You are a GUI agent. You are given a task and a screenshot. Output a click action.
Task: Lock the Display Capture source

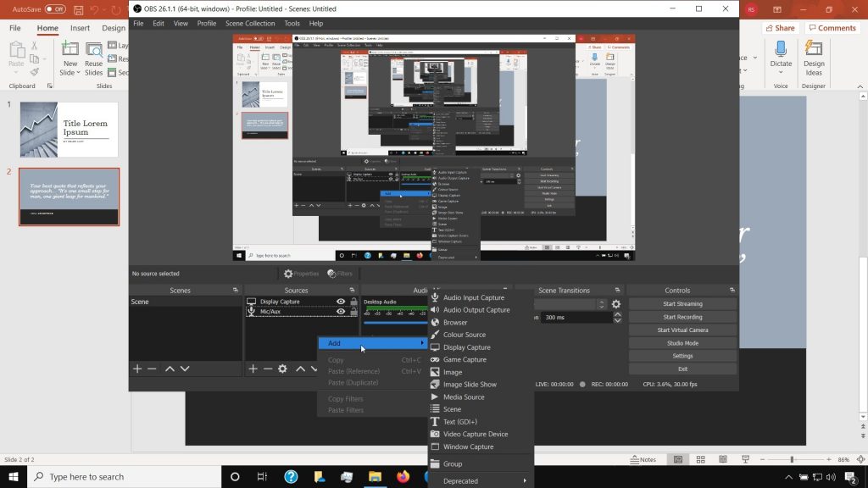pos(353,302)
